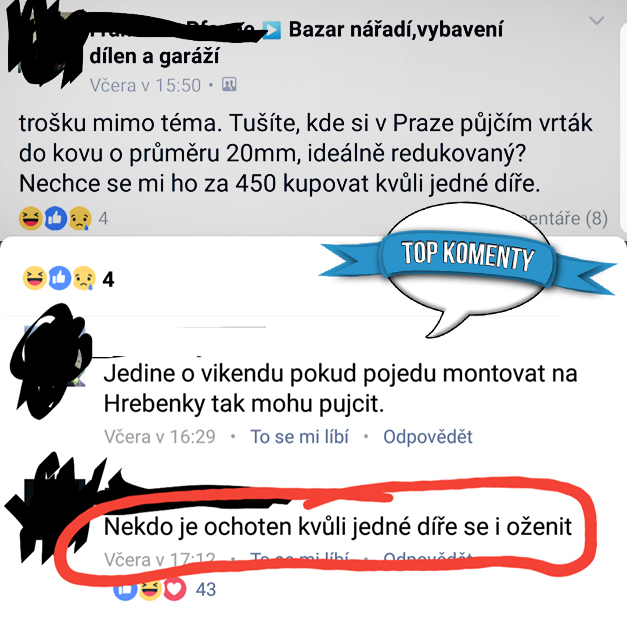Open the 43 reactions count on the second comment
The image size is (627, 617).
(206, 589)
